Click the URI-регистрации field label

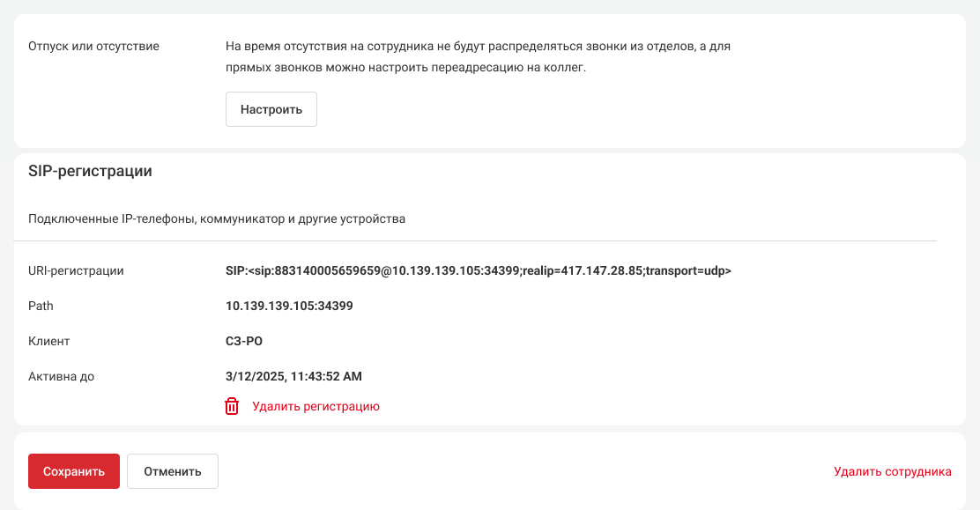[x=76, y=270]
